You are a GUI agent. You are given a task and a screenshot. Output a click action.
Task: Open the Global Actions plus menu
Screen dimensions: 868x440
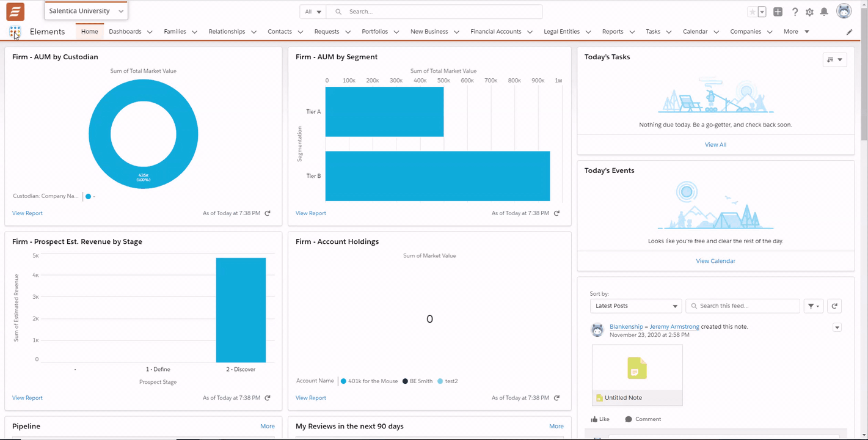pyautogui.click(x=778, y=12)
